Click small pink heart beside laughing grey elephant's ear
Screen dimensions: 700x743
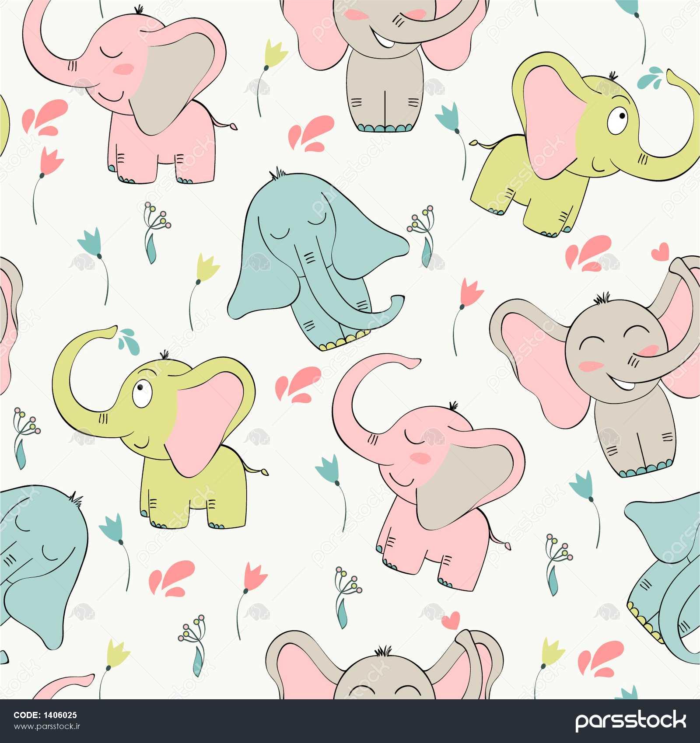[660, 253]
